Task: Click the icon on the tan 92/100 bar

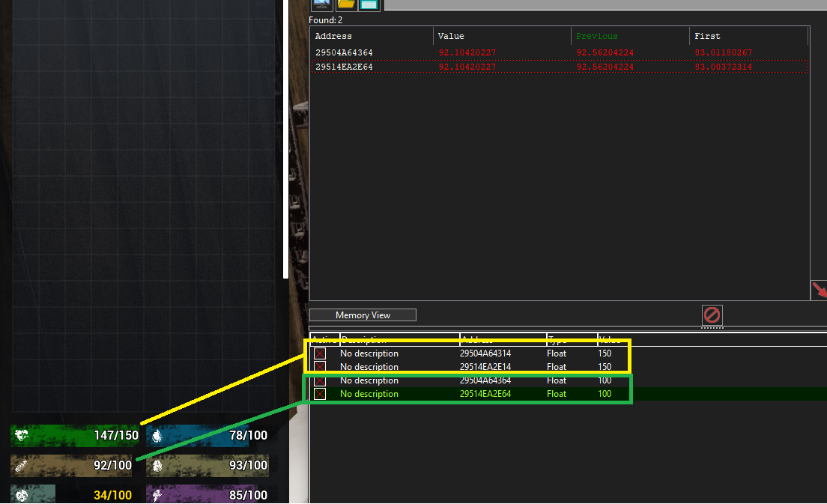Action: [21, 466]
